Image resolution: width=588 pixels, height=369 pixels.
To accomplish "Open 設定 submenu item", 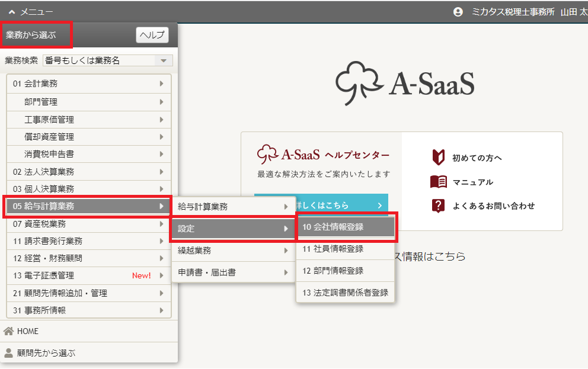I will pyautogui.click(x=234, y=229).
